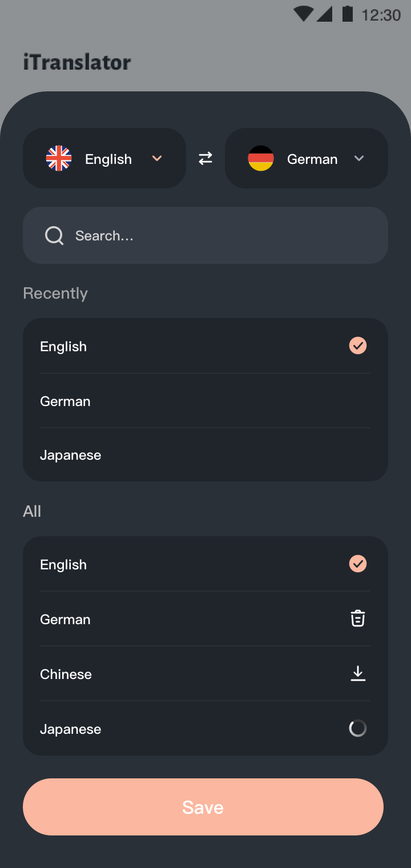Click the search magnifier icon
The width and height of the screenshot is (411, 868).
click(x=54, y=235)
